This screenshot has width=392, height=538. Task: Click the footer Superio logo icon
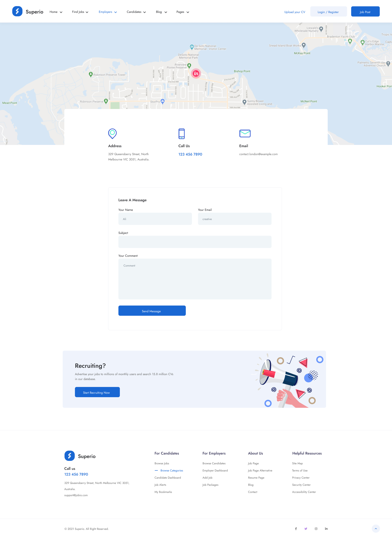(70, 456)
